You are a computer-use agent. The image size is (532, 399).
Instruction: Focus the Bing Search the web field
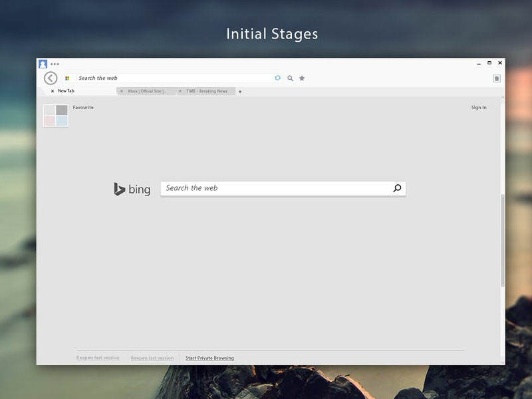[x=276, y=188]
